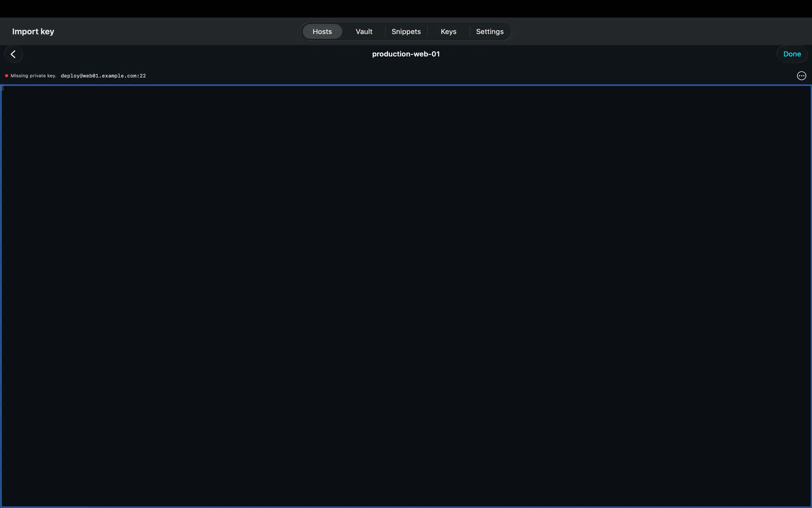The image size is (812, 508).
Task: Click the Missing private key warning
Action: coord(33,76)
